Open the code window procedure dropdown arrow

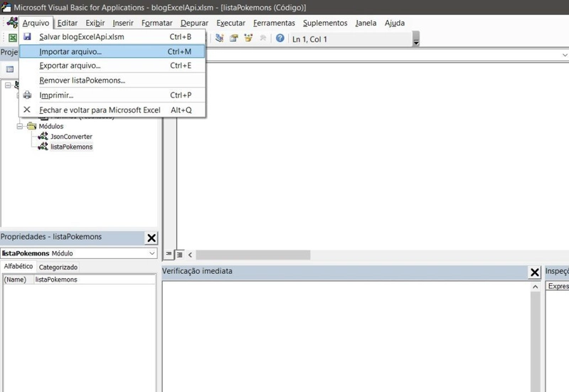coord(565,55)
